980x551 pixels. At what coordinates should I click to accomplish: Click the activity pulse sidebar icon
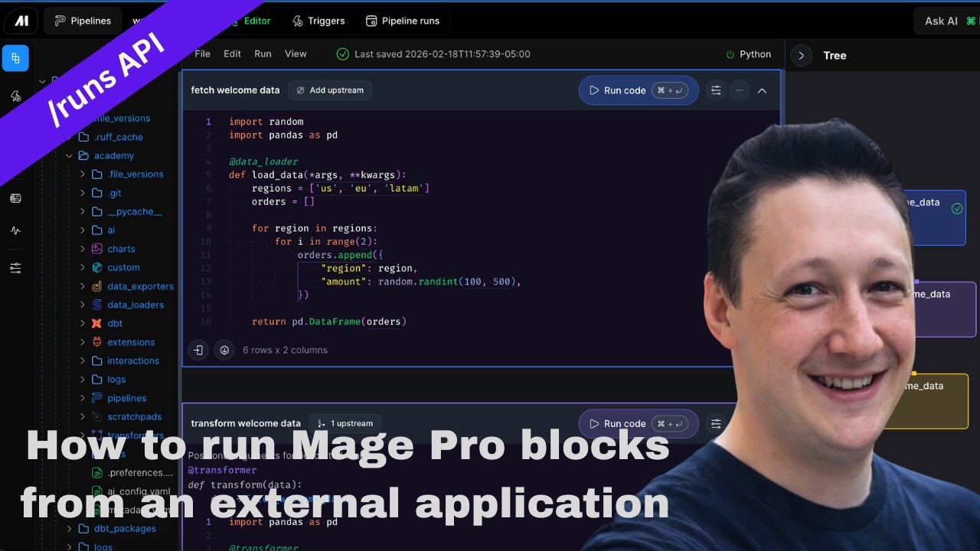(15, 230)
